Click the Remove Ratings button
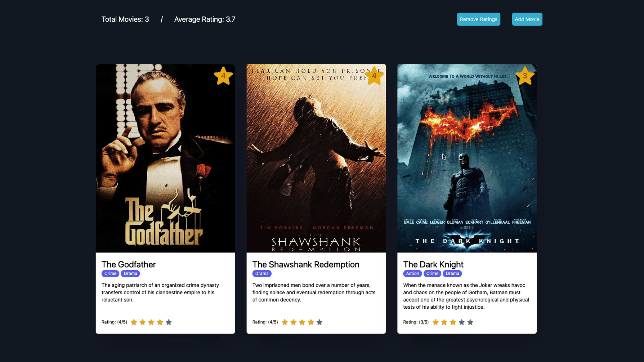The height and width of the screenshot is (362, 644). click(479, 19)
